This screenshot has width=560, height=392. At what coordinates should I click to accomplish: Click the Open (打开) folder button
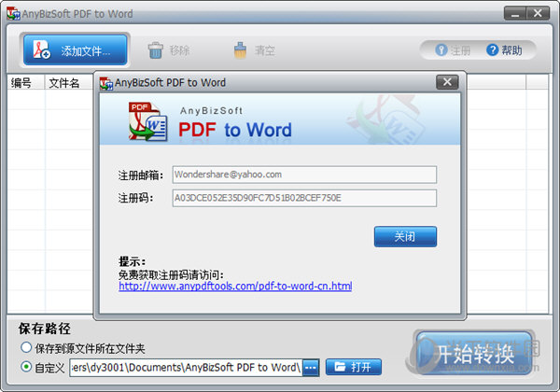point(354,367)
